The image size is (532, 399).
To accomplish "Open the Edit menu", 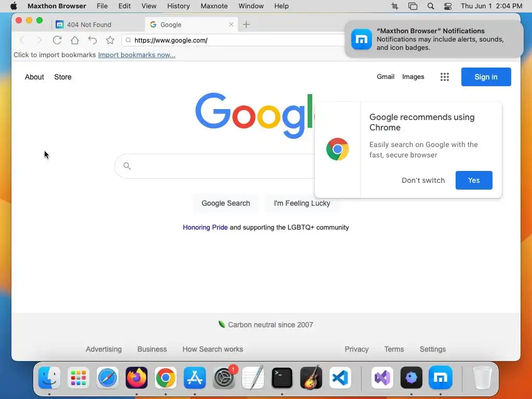I will click(125, 6).
